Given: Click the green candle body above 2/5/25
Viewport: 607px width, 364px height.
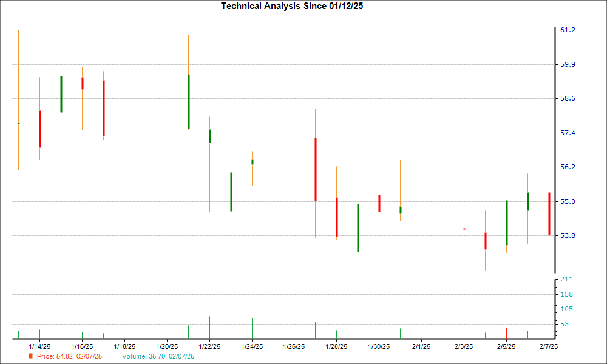Looking at the screenshot, I should coord(507,223).
